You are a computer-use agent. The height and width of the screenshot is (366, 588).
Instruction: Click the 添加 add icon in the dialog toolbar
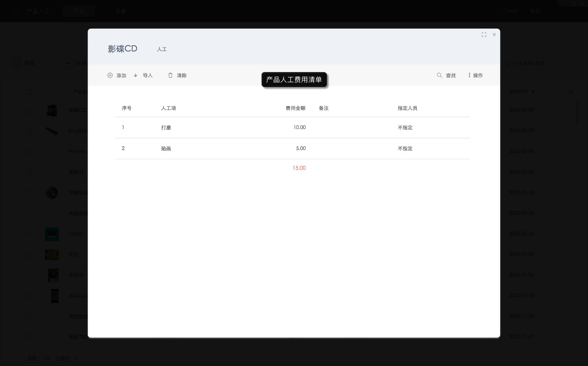(110, 75)
